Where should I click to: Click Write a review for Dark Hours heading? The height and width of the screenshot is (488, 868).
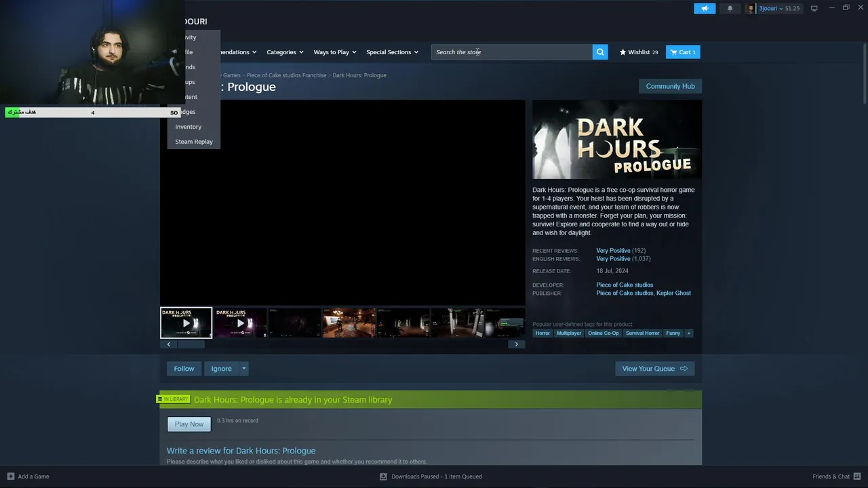pos(241,451)
